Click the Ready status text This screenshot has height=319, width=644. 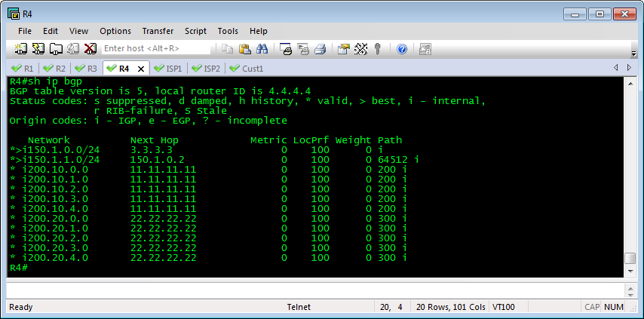point(21,307)
